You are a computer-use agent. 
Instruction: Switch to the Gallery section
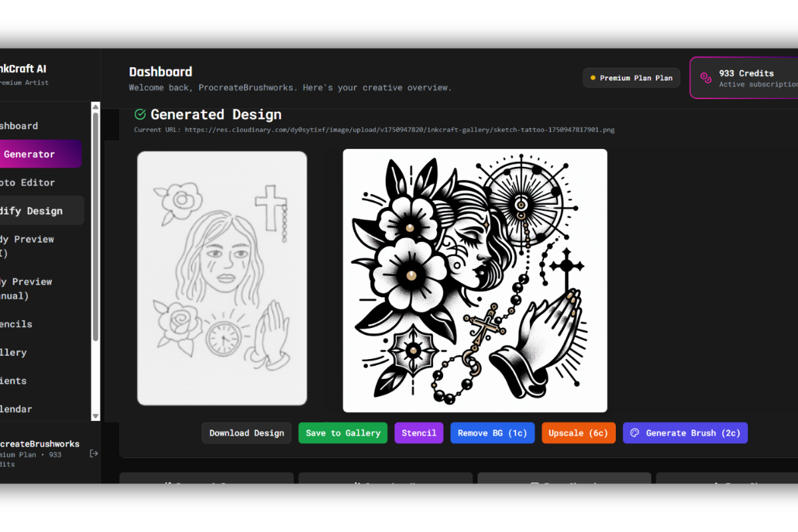(x=14, y=352)
